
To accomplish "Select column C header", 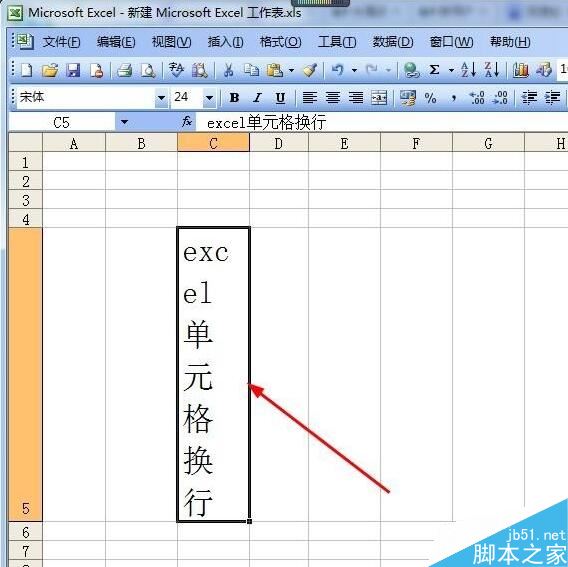I will [213, 143].
